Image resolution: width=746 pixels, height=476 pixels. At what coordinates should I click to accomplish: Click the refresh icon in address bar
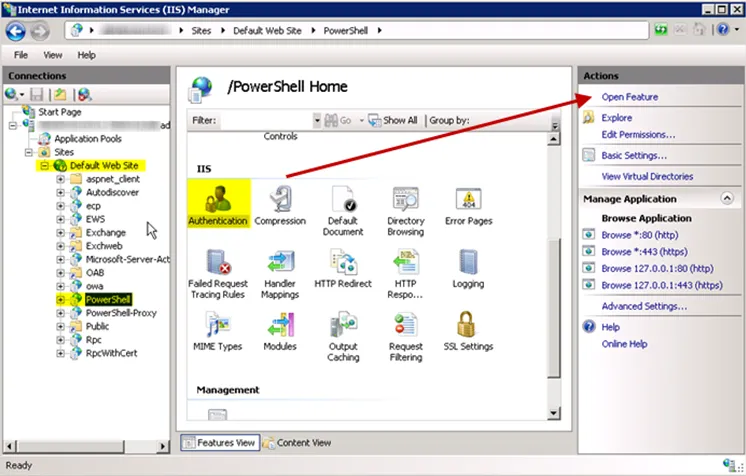click(x=661, y=30)
